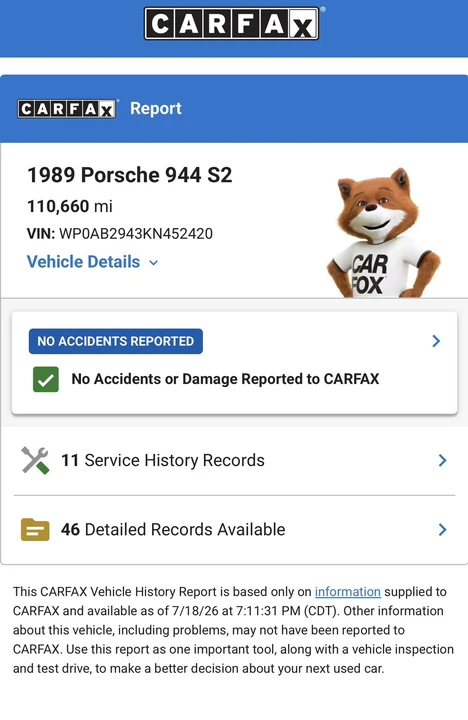The image size is (468, 720).
Task: Click the NO ACCIDENTS REPORTED badge
Action: pyautogui.click(x=116, y=341)
